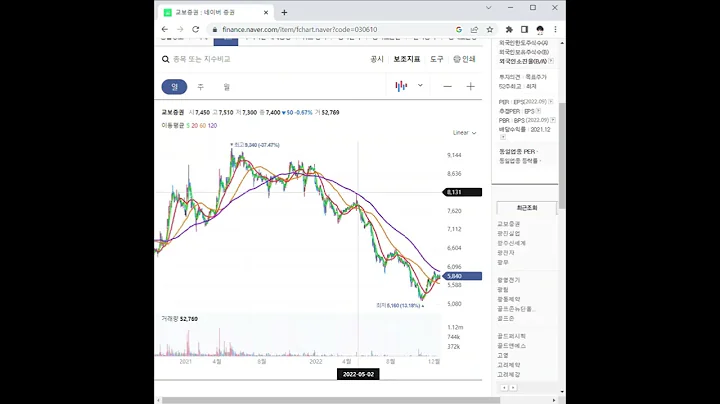Click the 최저 5,160 low marker
The height and width of the screenshot is (404, 720).
400,305
